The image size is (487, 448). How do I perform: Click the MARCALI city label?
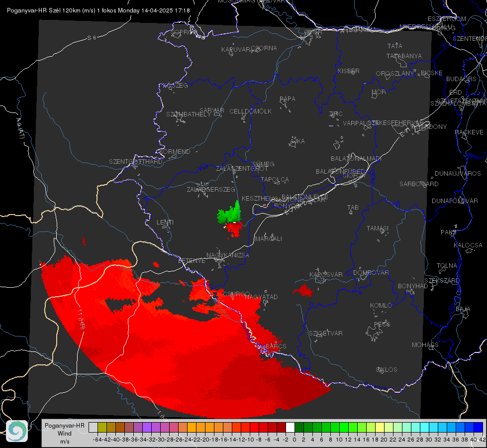[x=269, y=239]
